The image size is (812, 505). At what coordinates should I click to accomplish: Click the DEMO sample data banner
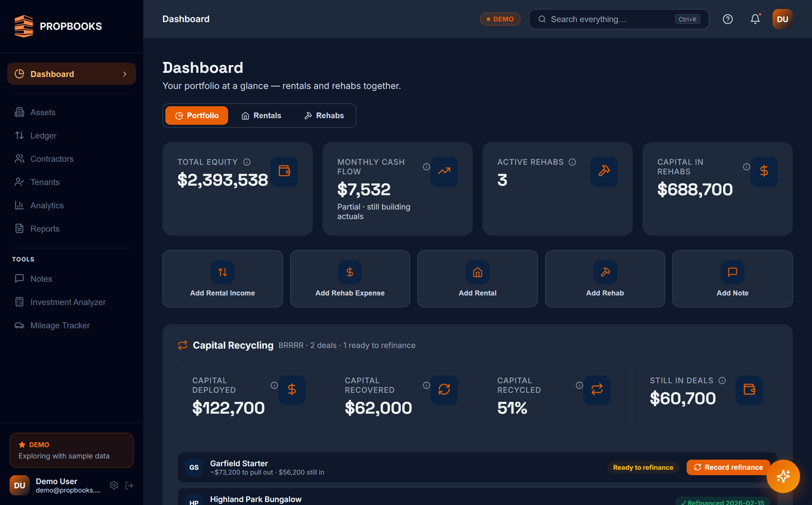coord(72,450)
